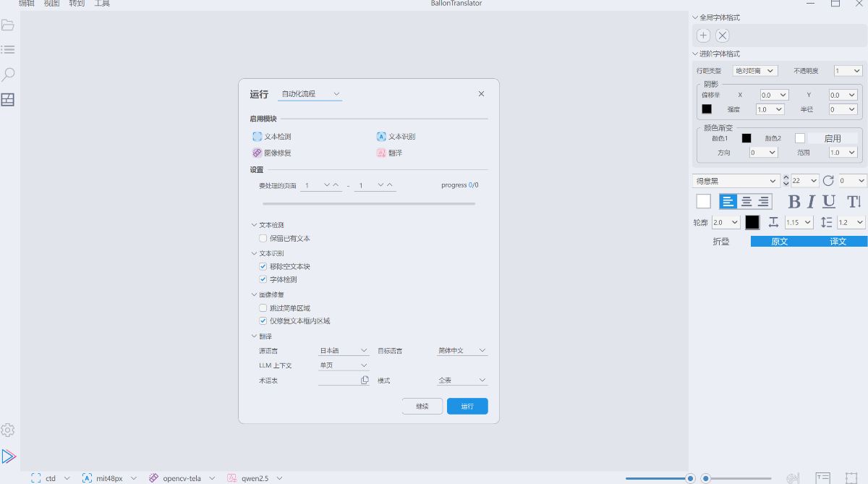868x484 pixels.
Task: Open the 视图 menu
Action: click(x=51, y=4)
